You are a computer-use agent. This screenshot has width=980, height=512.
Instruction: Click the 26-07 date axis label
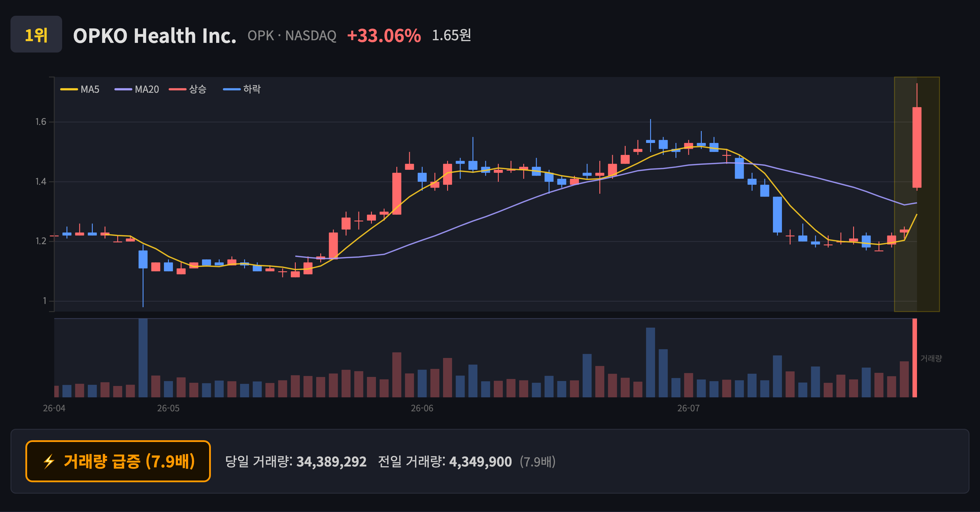tap(688, 408)
